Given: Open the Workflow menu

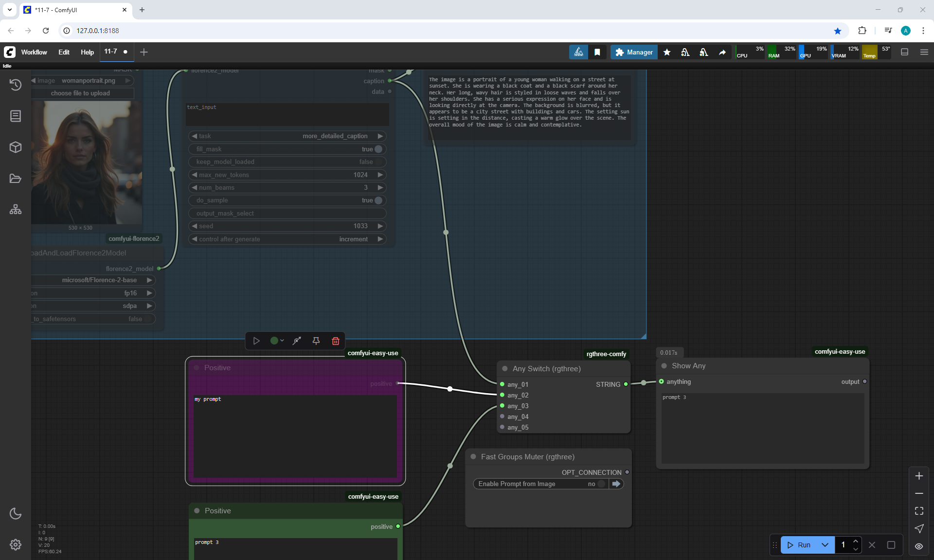Looking at the screenshot, I should click(34, 52).
